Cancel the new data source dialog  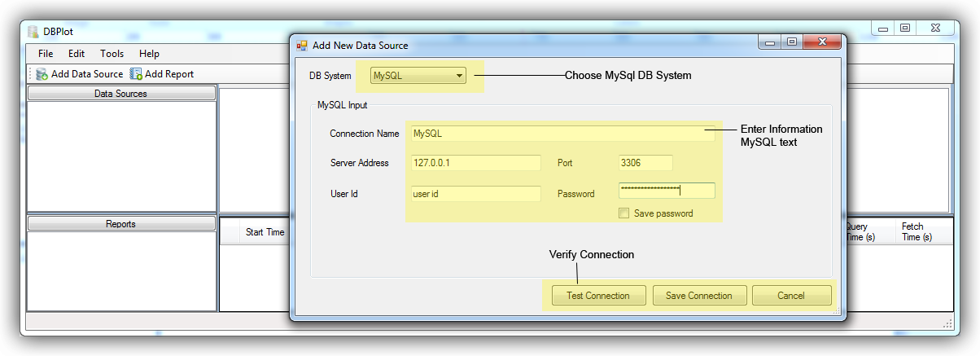[791, 296]
